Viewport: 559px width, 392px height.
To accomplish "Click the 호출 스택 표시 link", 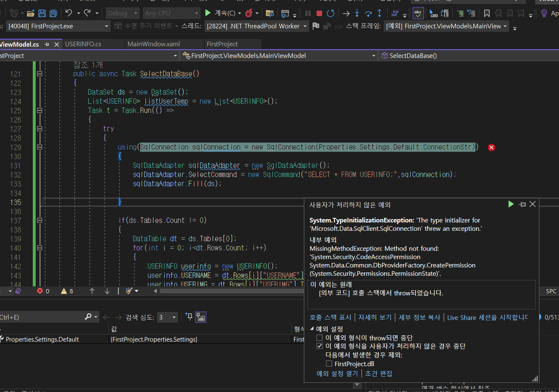I will 331,317.
